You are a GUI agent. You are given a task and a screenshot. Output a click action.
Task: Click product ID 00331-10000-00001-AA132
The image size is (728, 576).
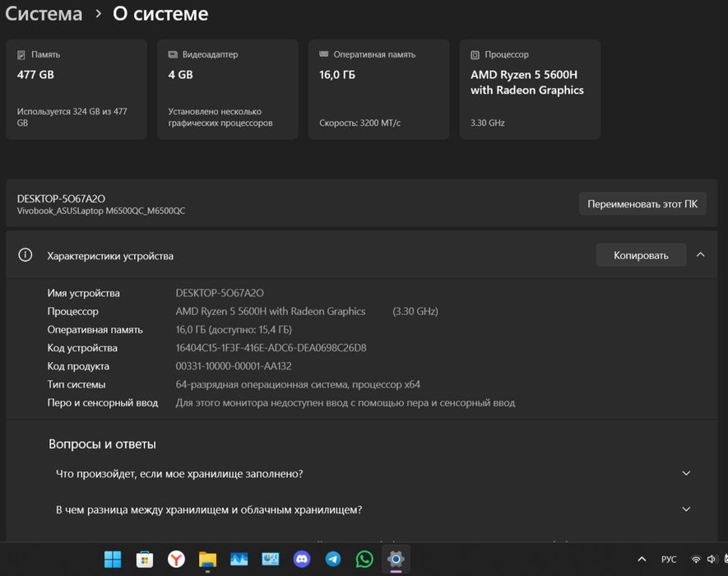(x=234, y=366)
